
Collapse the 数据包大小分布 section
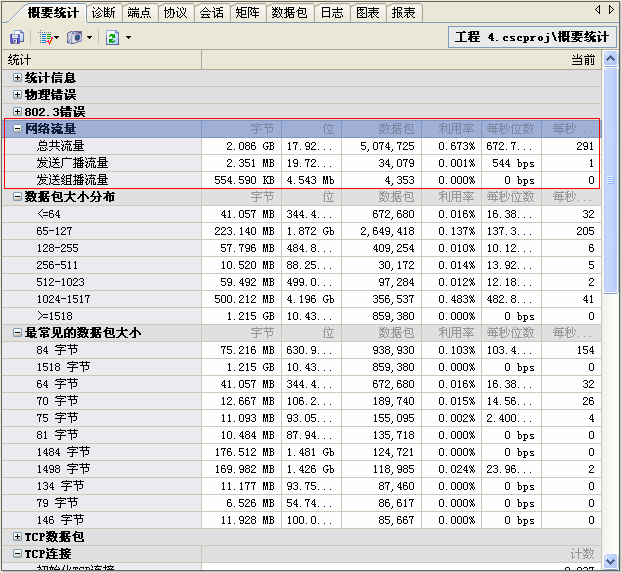(17, 196)
